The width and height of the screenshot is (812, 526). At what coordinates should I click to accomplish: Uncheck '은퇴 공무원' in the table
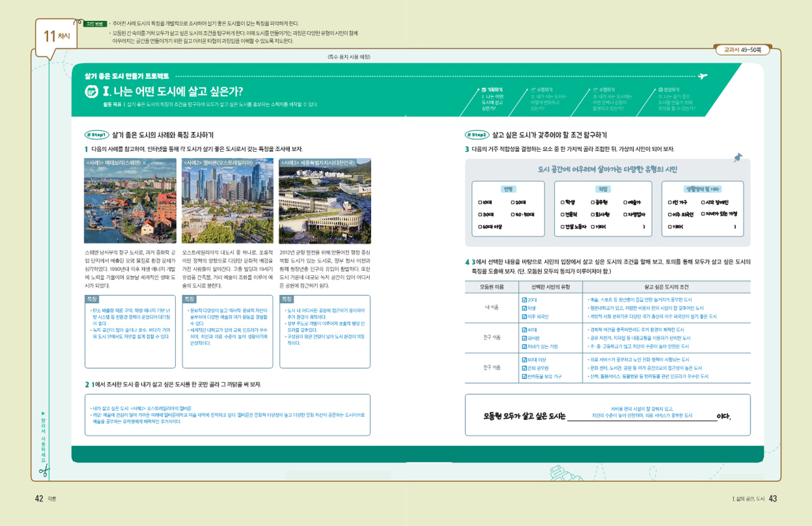point(523,368)
